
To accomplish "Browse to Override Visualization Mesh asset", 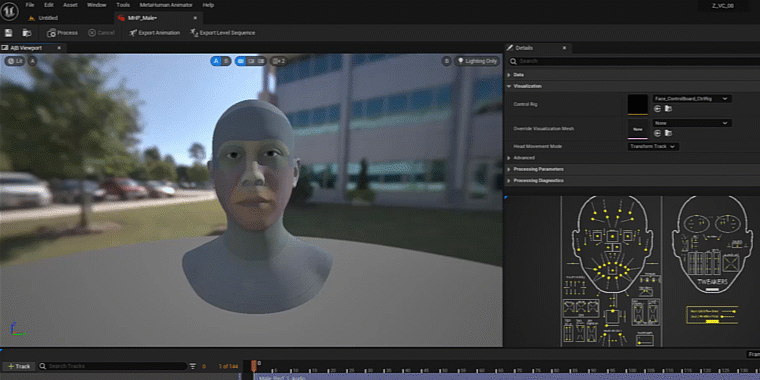I will pos(668,133).
